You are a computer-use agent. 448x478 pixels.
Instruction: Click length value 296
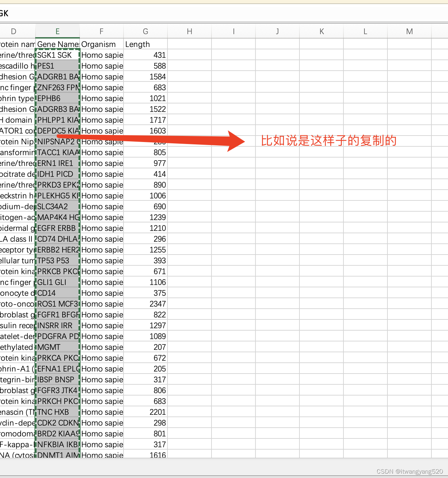tap(145, 239)
